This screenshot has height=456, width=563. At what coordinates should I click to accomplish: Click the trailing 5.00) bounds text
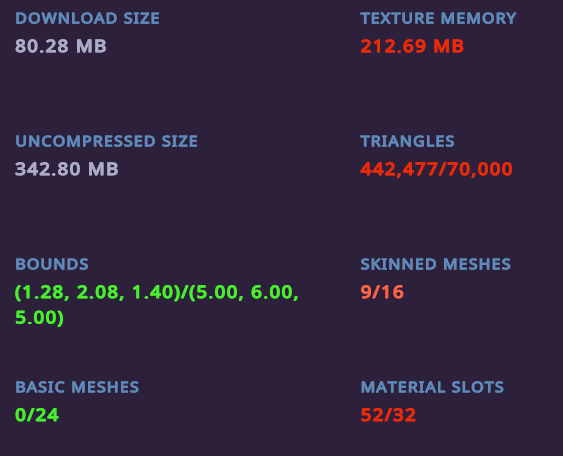(x=39, y=318)
